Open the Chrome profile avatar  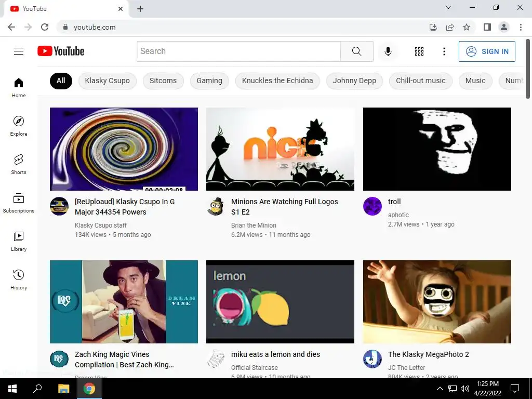pos(504,27)
